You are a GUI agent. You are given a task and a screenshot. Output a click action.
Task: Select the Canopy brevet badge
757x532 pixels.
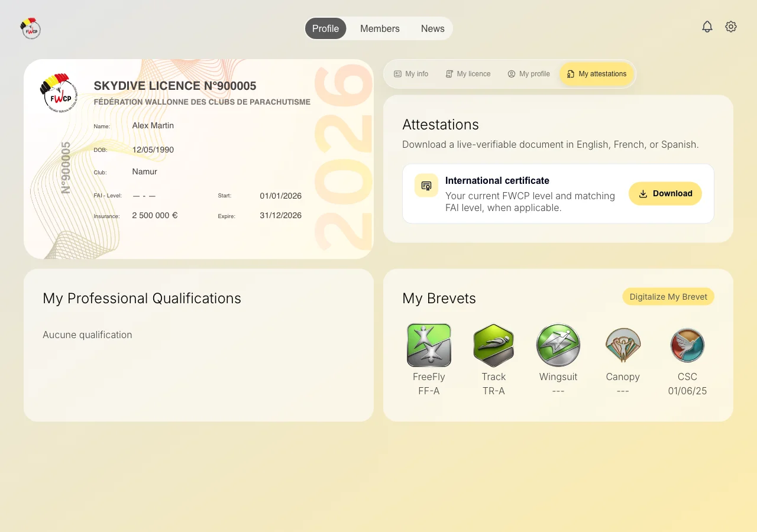623,345
